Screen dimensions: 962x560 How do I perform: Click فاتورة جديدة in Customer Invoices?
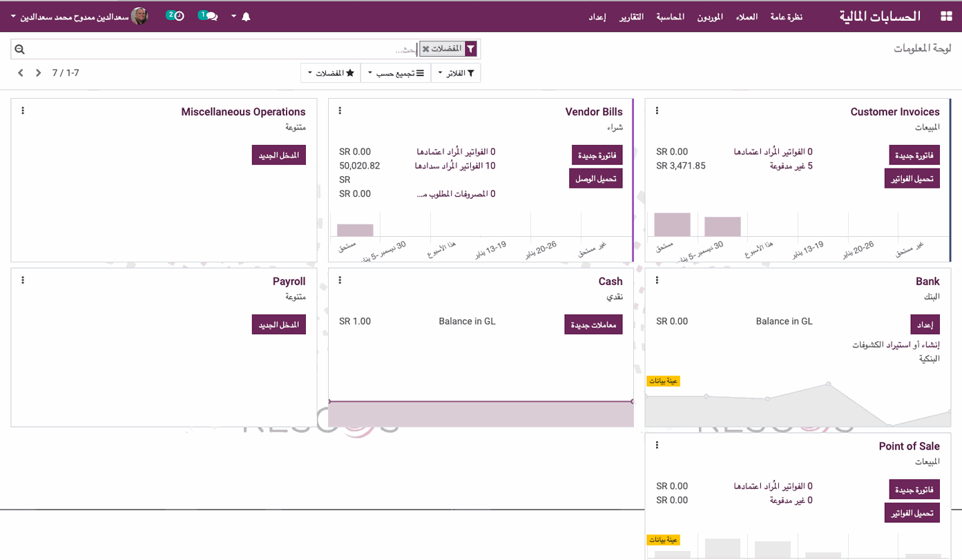pyautogui.click(x=914, y=155)
